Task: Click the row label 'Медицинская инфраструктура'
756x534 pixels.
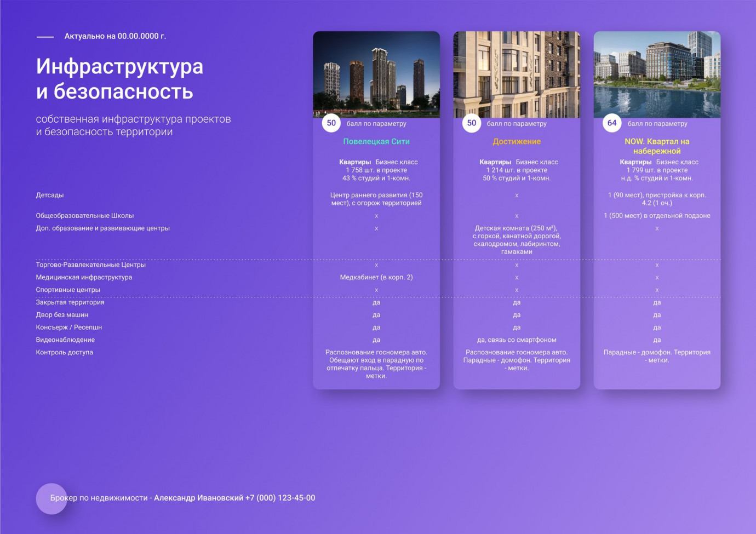Action: point(84,278)
